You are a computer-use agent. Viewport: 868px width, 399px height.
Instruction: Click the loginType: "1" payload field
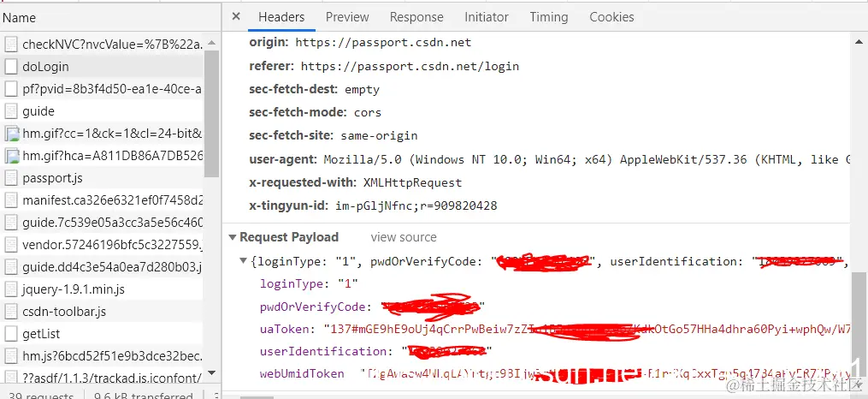(309, 283)
